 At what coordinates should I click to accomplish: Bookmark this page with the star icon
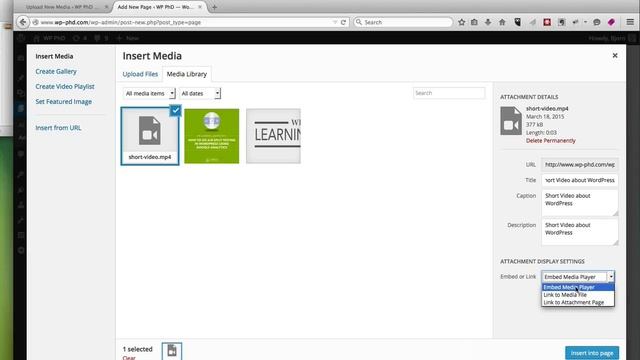point(461,22)
